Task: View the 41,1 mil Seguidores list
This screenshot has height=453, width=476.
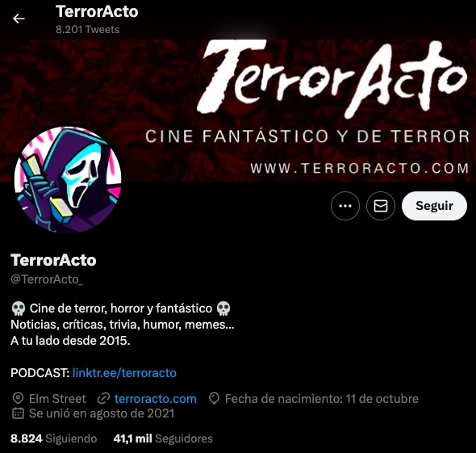Action: tap(163, 438)
